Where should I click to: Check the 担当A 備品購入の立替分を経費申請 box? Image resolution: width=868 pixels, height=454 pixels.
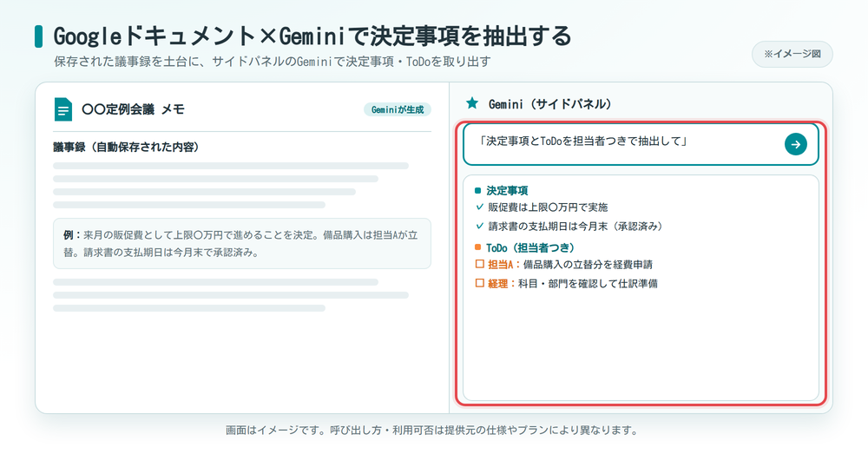point(480,264)
